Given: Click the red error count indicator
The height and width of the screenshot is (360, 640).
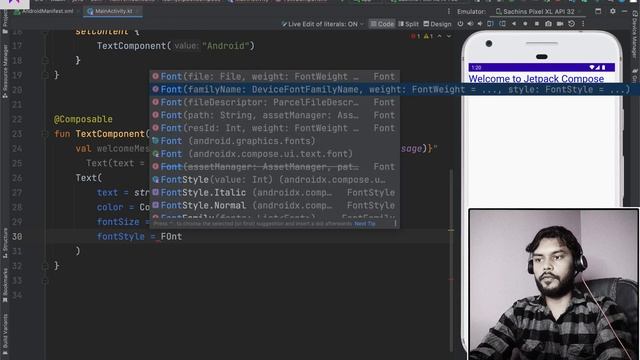Looking at the screenshot, I should (416, 36).
